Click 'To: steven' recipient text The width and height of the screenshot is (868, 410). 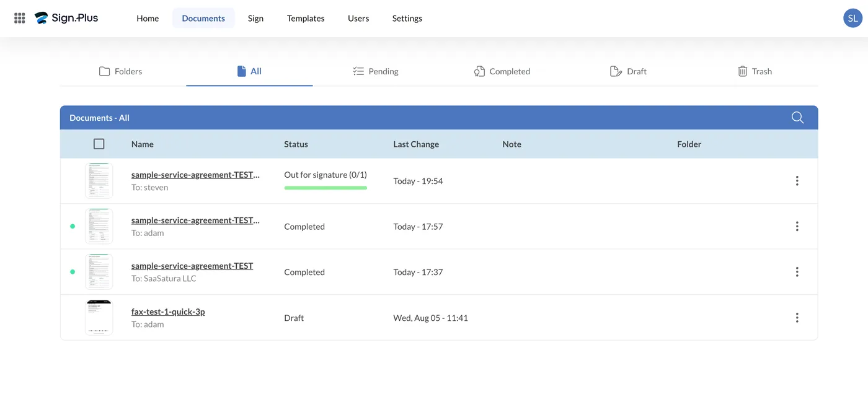(x=149, y=188)
